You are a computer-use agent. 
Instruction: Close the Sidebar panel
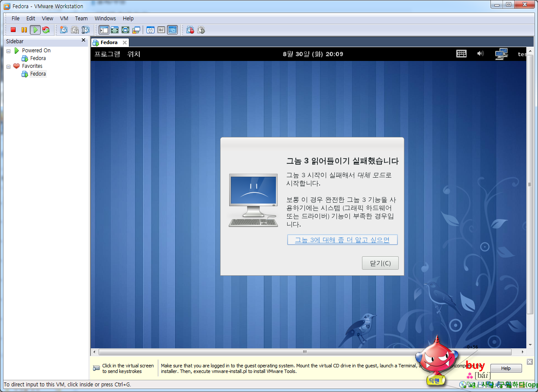(x=83, y=40)
